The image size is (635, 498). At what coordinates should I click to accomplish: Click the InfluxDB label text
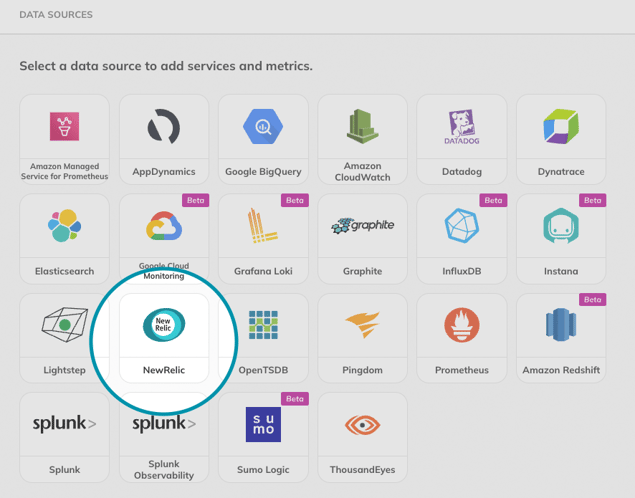click(462, 271)
